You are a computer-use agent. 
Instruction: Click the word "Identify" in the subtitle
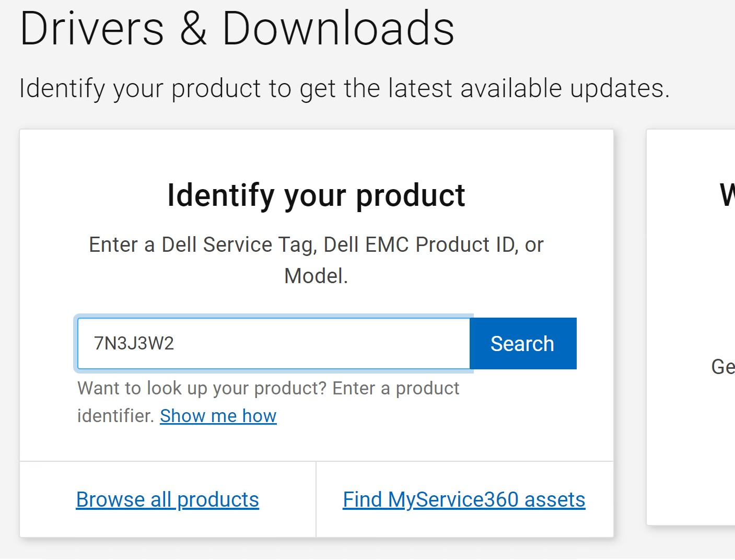click(x=62, y=88)
